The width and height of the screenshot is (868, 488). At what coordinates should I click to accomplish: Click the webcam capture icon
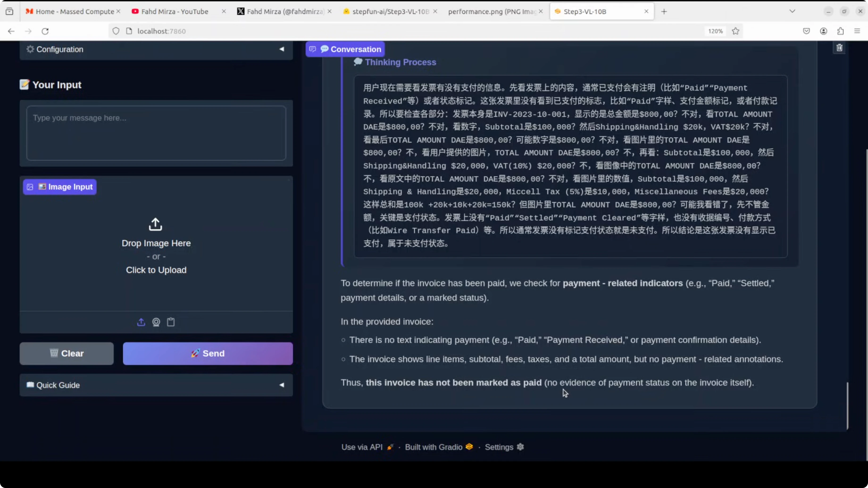tap(156, 322)
